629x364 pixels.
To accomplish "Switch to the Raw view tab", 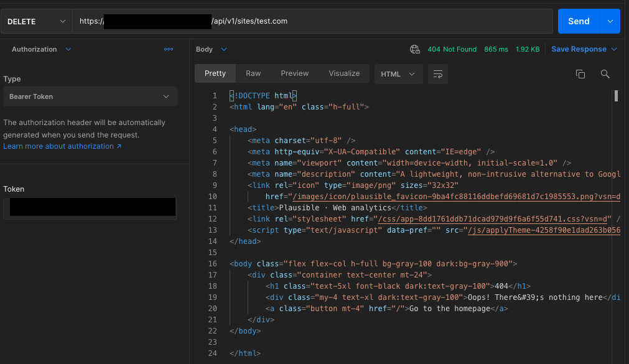I will click(x=253, y=73).
